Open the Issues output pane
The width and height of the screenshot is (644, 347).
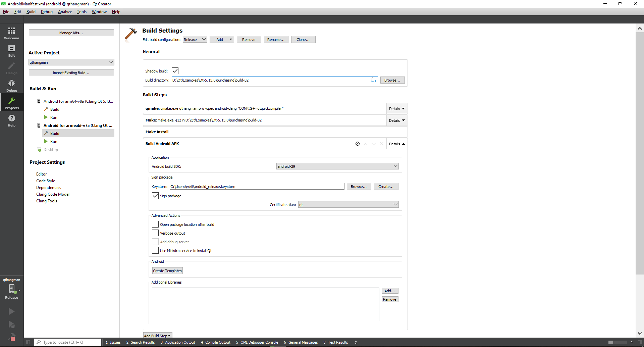tap(113, 342)
